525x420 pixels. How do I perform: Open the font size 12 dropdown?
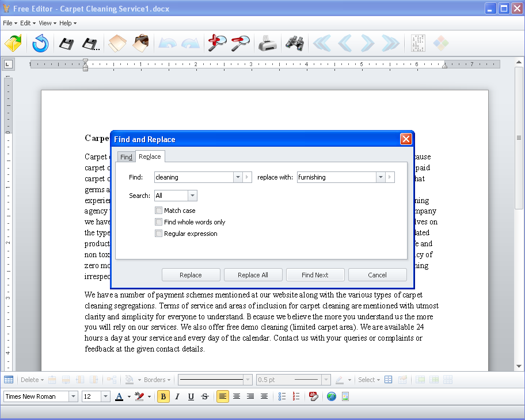click(105, 396)
